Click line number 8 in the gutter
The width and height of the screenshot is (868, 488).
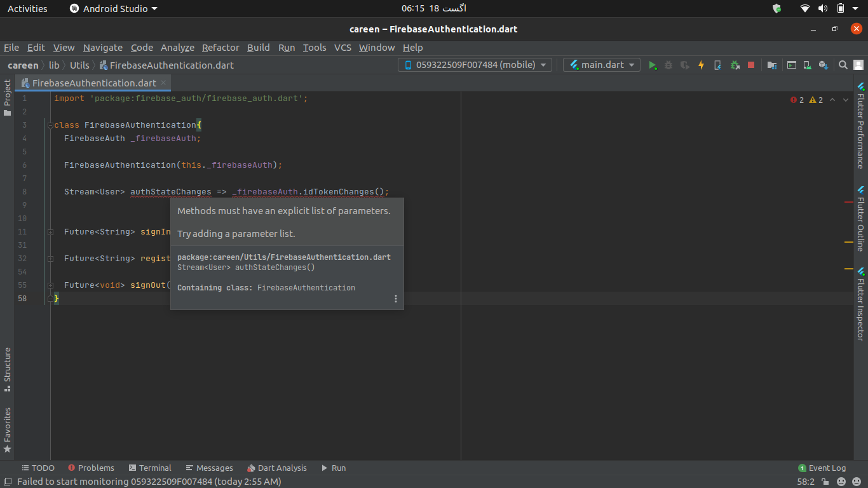[24, 191]
